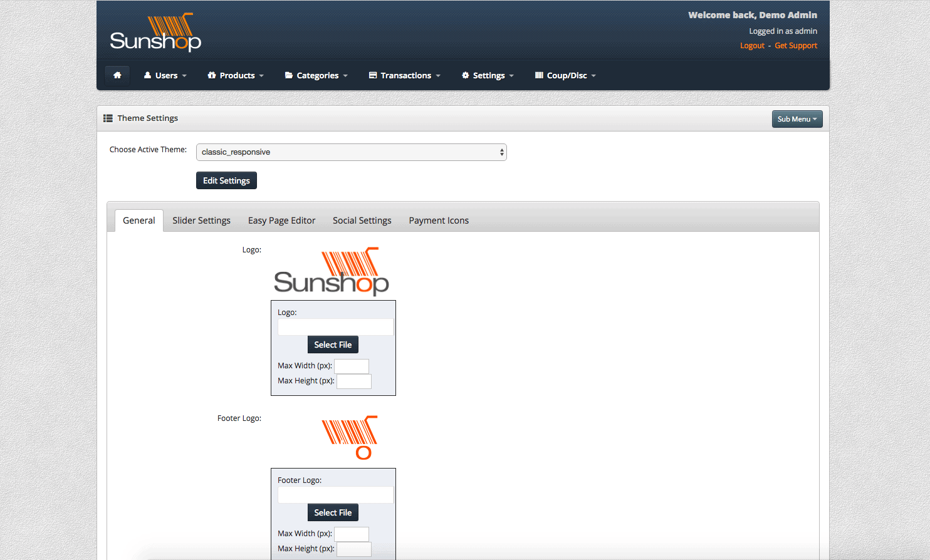Open the Sub Menu dropdown
Viewport: 930px width, 560px height.
click(797, 119)
